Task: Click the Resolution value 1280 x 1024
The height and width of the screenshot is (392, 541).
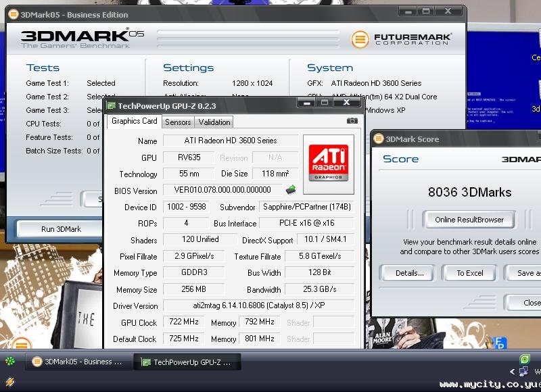Action: pyautogui.click(x=252, y=83)
